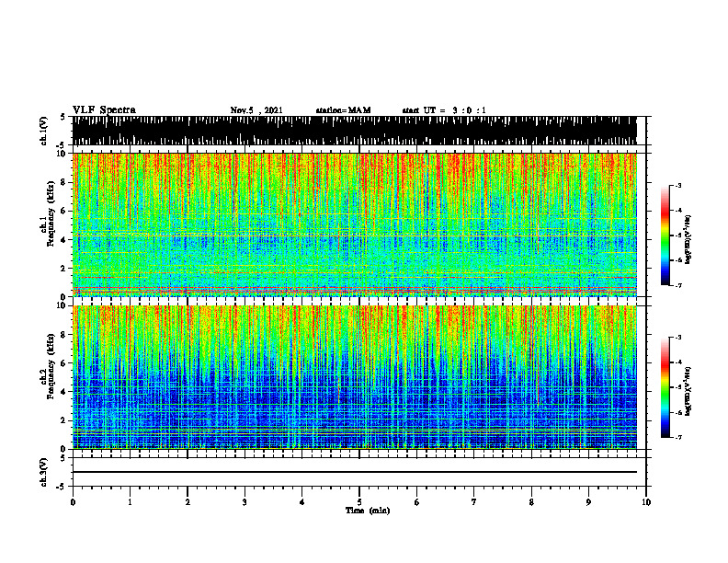The height and width of the screenshot is (563, 728).
Task: Click the "8" kHz tick of ch.1 spectrogram
Action: (x=64, y=182)
